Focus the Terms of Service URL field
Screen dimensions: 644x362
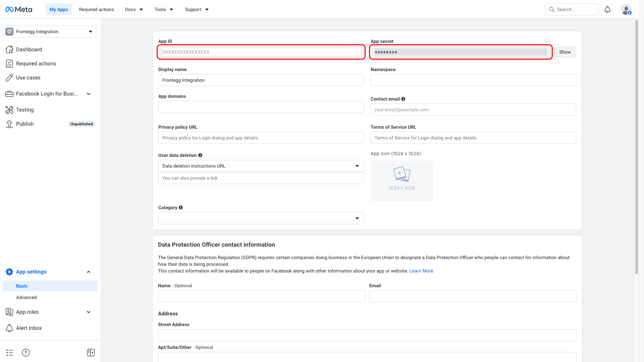pos(473,138)
